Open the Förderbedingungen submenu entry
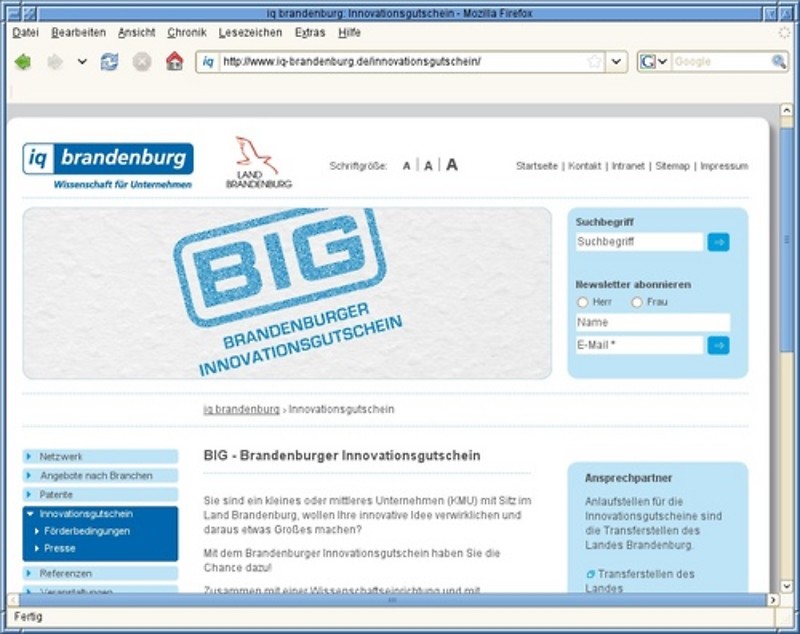The image size is (800, 634). tap(87, 531)
